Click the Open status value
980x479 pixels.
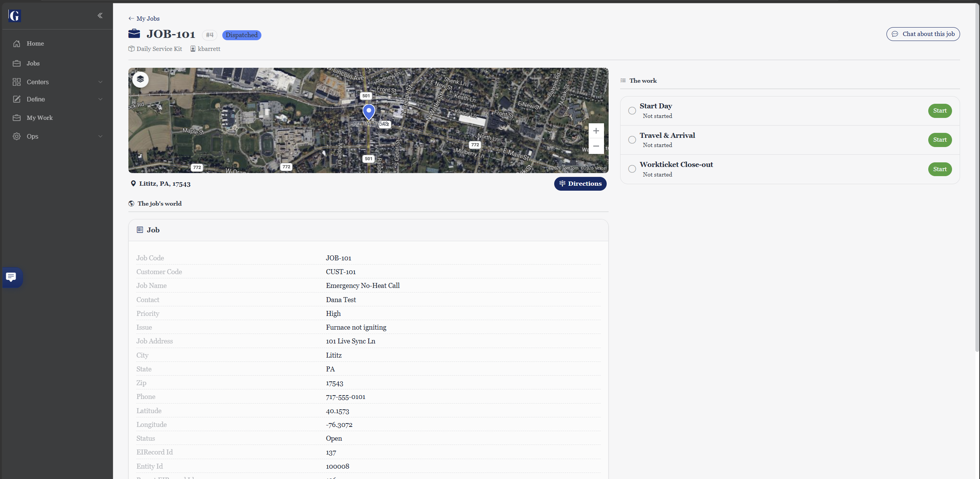[x=334, y=438]
